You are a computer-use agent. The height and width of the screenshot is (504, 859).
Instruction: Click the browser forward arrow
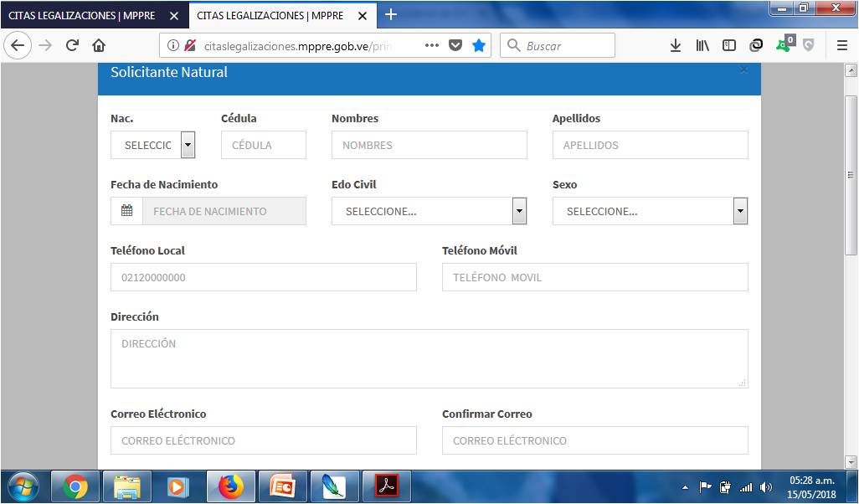click(45, 45)
